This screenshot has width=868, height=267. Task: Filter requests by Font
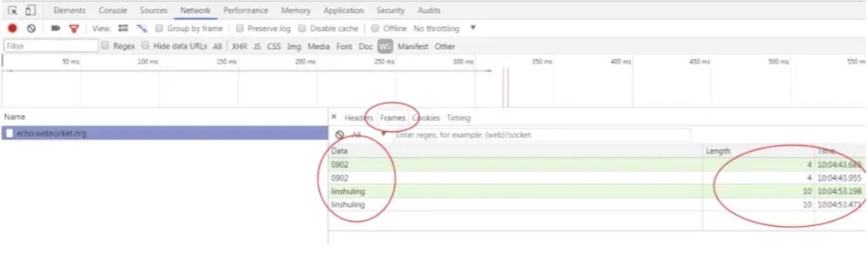pyautogui.click(x=344, y=46)
